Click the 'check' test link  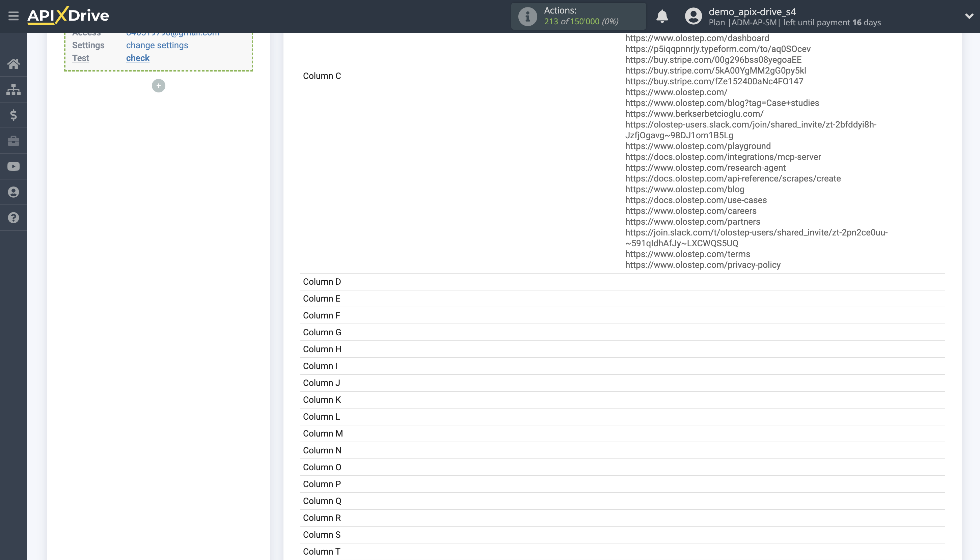pyautogui.click(x=138, y=58)
